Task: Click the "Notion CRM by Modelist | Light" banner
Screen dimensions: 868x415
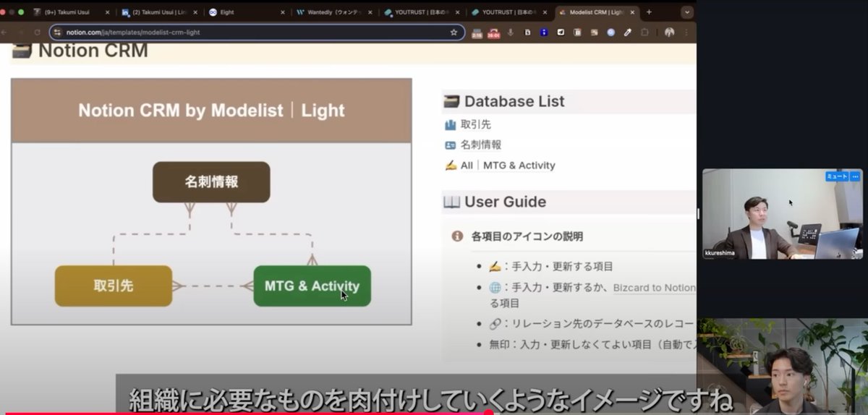Action: [211, 111]
